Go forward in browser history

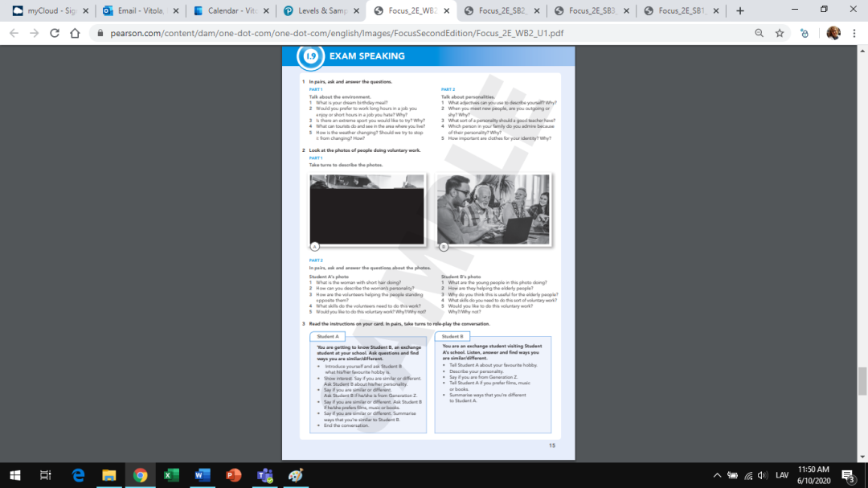click(35, 33)
